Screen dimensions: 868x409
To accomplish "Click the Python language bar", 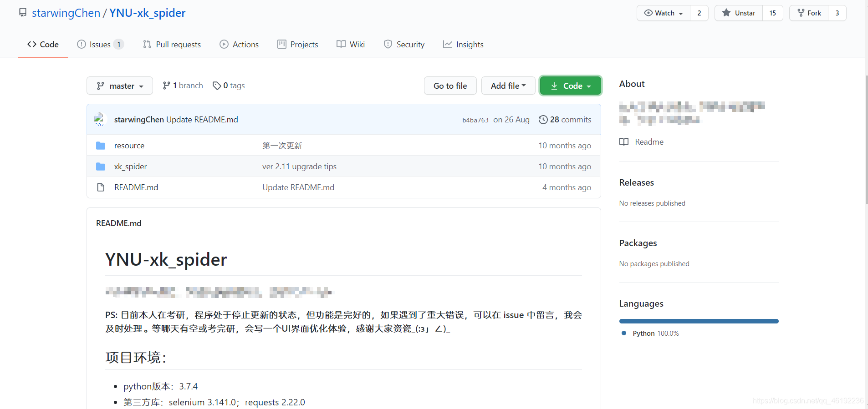I will click(x=699, y=321).
